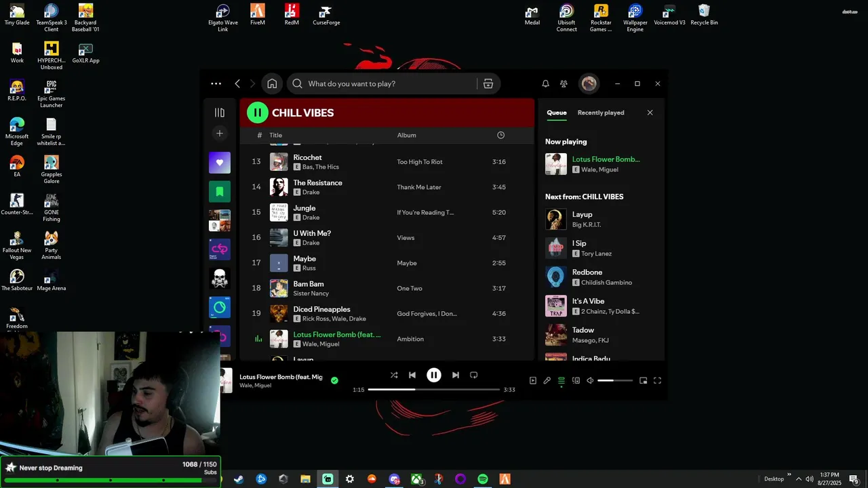Toggle shuffle in the player bar
The width and height of the screenshot is (868, 488).
394,375
